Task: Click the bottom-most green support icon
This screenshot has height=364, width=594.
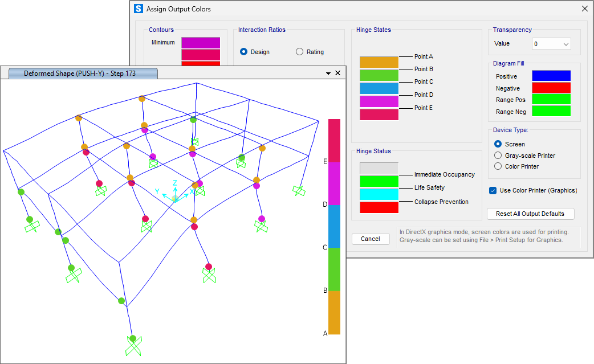Action: point(133,345)
